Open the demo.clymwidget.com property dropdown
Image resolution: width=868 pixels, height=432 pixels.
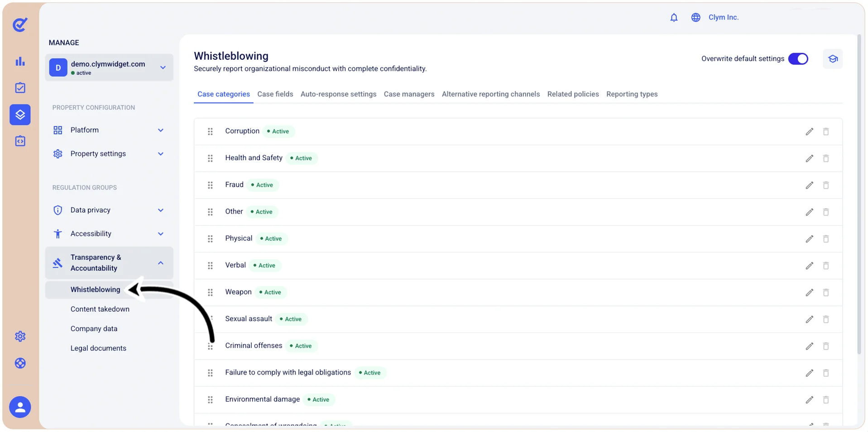(x=109, y=67)
